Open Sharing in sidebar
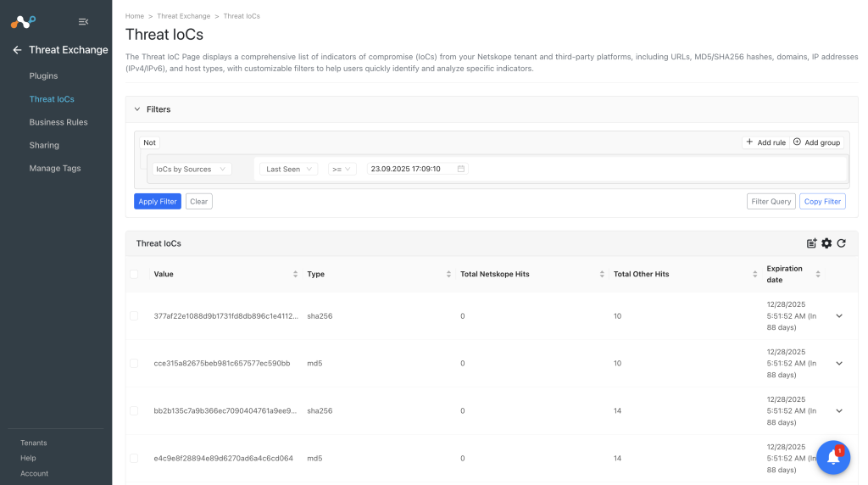 (x=44, y=145)
